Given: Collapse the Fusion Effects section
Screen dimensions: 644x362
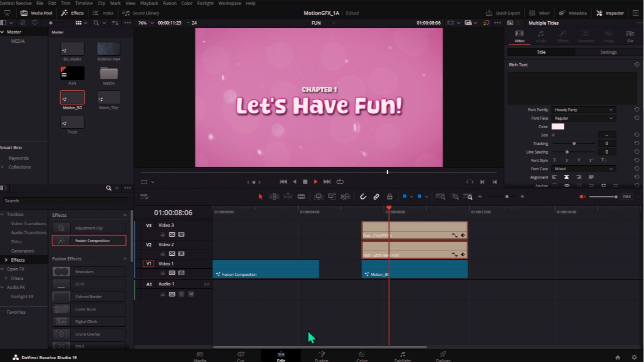Looking at the screenshot, I should (x=125, y=259).
